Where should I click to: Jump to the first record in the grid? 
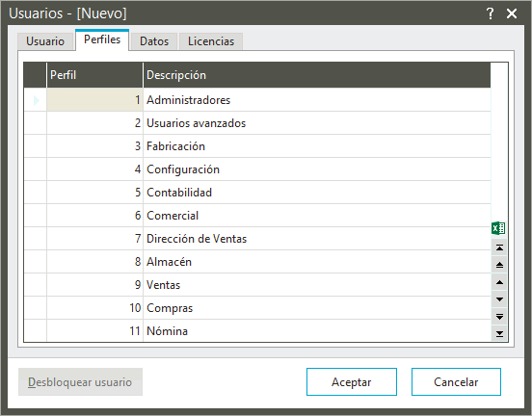(499, 247)
